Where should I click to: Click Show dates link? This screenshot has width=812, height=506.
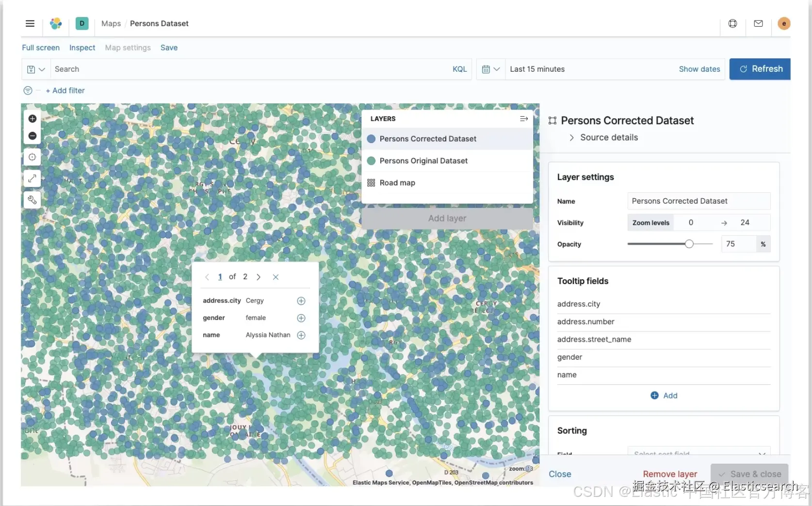(699, 69)
